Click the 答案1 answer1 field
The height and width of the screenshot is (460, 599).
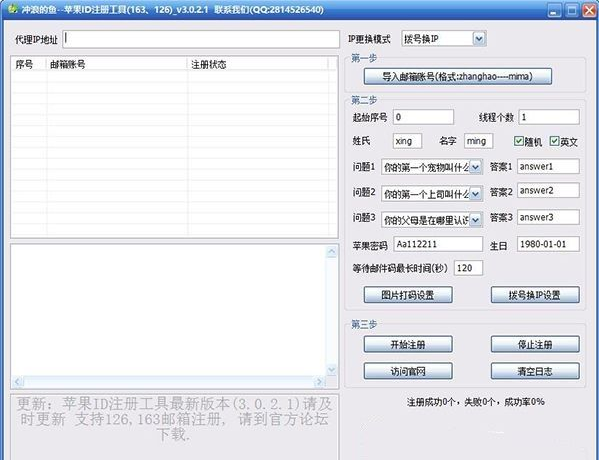[548, 167]
